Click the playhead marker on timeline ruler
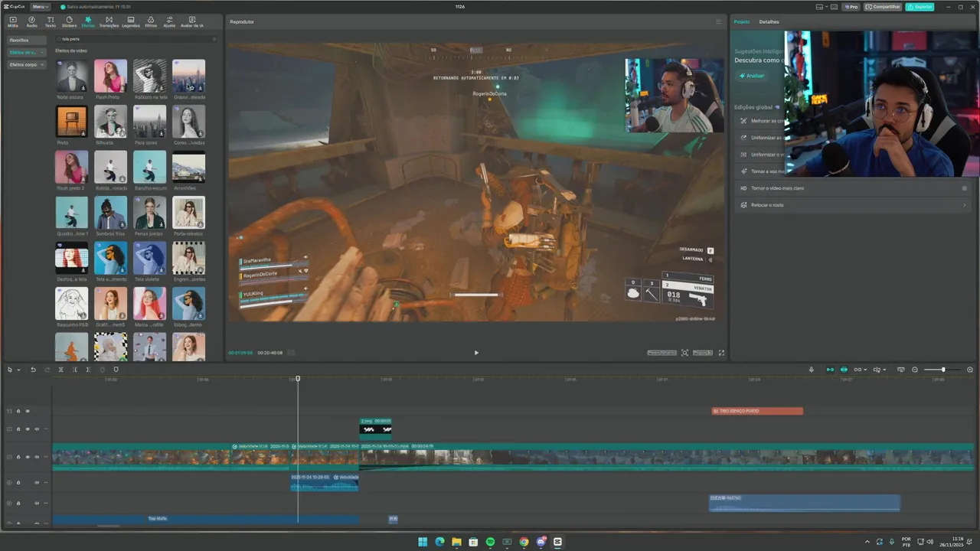Screen dimensions: 980x551 tap(298, 378)
